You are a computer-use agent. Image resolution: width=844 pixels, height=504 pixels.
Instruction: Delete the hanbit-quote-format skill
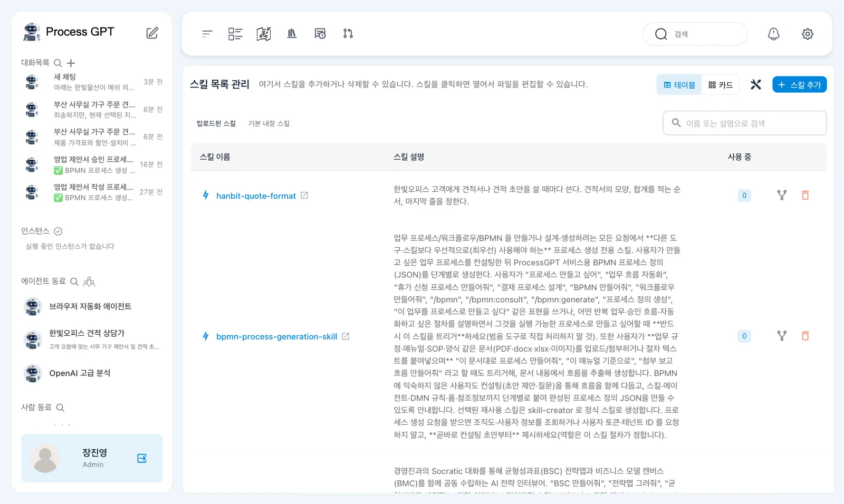[x=805, y=195]
